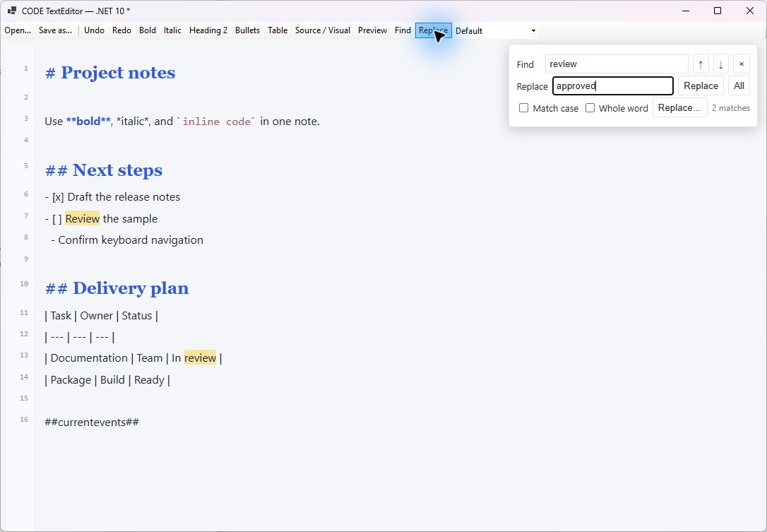The image size is (767, 532).
Task: Click line number 16 in the gutter
Action: point(24,420)
